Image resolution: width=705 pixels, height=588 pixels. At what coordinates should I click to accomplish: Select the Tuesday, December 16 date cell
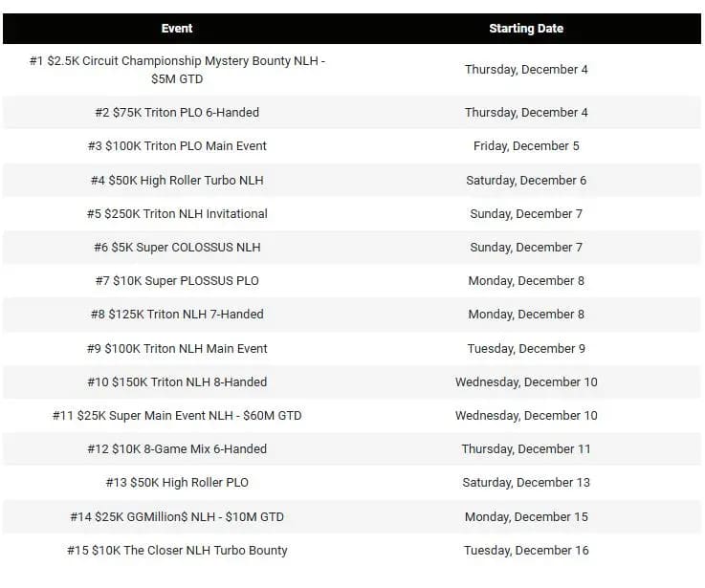(x=526, y=551)
